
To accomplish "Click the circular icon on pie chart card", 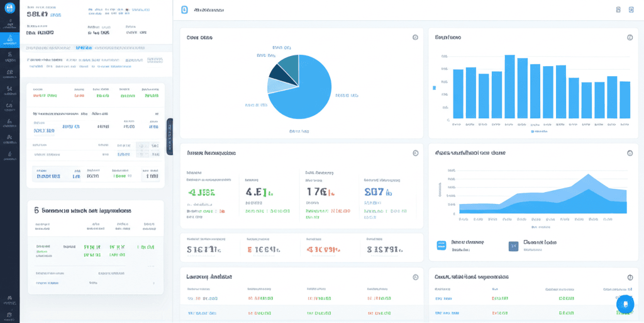I will pyautogui.click(x=415, y=37).
